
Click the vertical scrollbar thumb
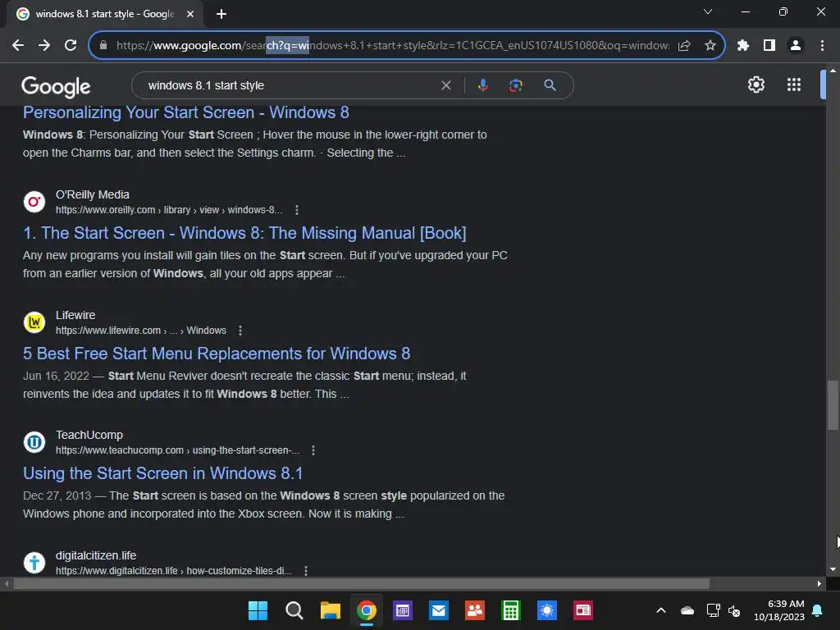(x=833, y=405)
